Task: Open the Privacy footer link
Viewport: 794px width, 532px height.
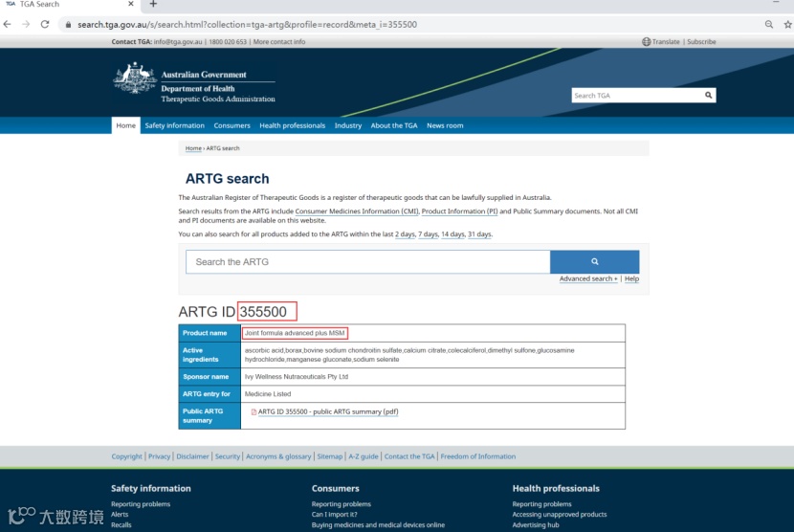Action: (159, 456)
